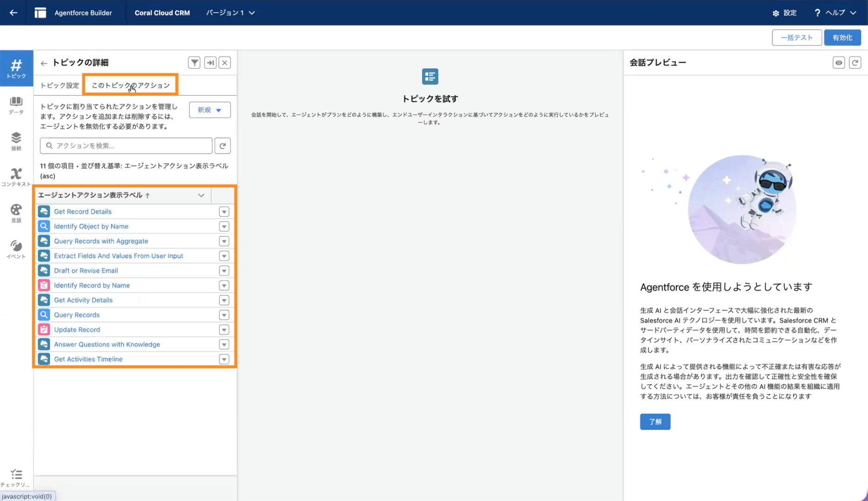This screenshot has width=868, height=501.
Task: Click the 一括テスト button
Action: [797, 38]
